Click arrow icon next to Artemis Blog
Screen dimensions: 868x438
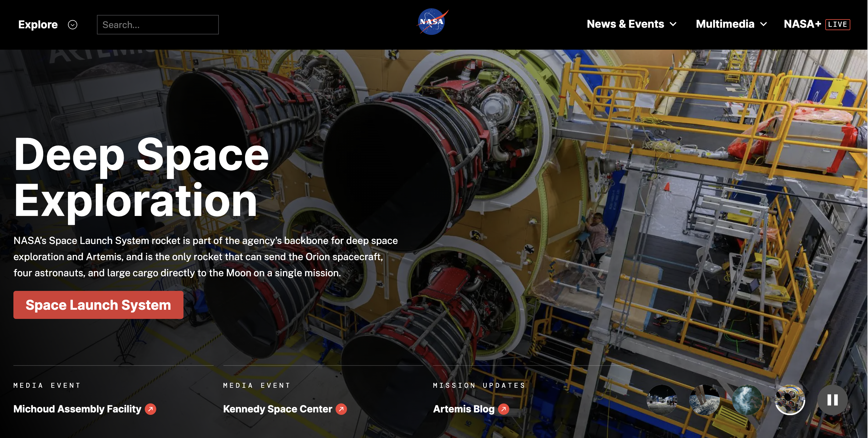click(503, 409)
